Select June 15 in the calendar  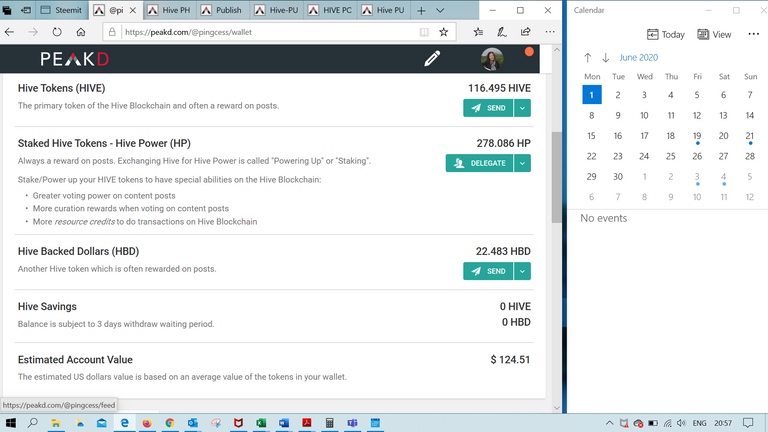[592, 136]
